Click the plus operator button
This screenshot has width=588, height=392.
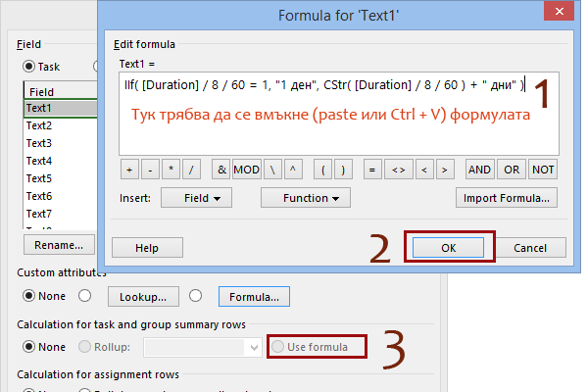[x=130, y=170]
